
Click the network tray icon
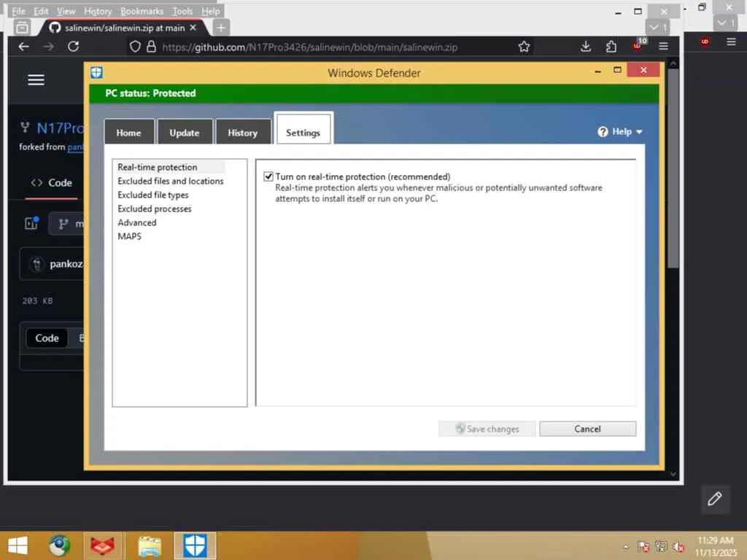[x=661, y=547]
